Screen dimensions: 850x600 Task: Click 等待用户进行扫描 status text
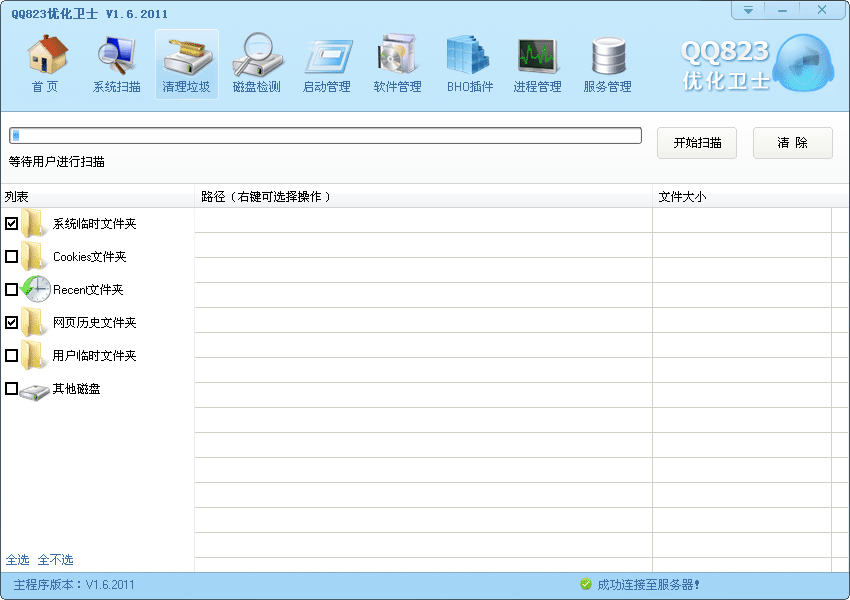click(x=56, y=162)
